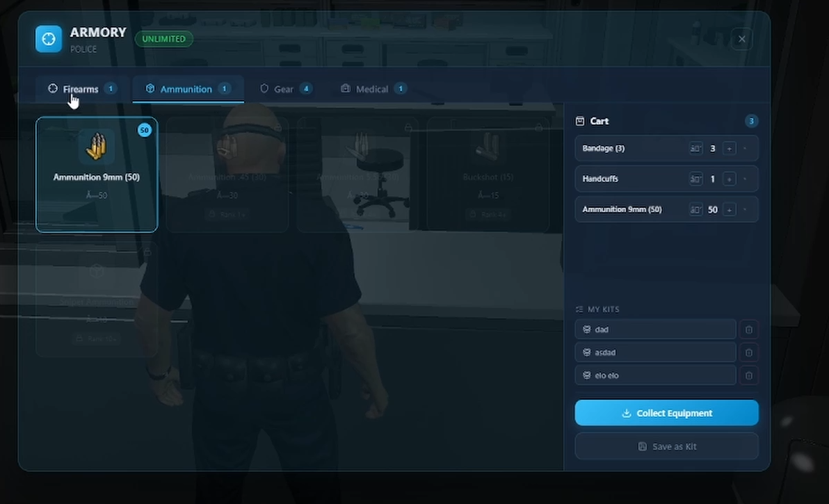Select the Ammunition tab
Screen dimensions: 829x504
[188, 89]
